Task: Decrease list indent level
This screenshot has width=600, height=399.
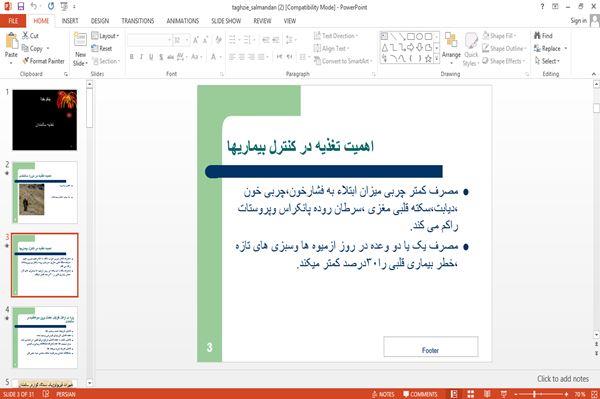Action: pyautogui.click(x=266, y=40)
